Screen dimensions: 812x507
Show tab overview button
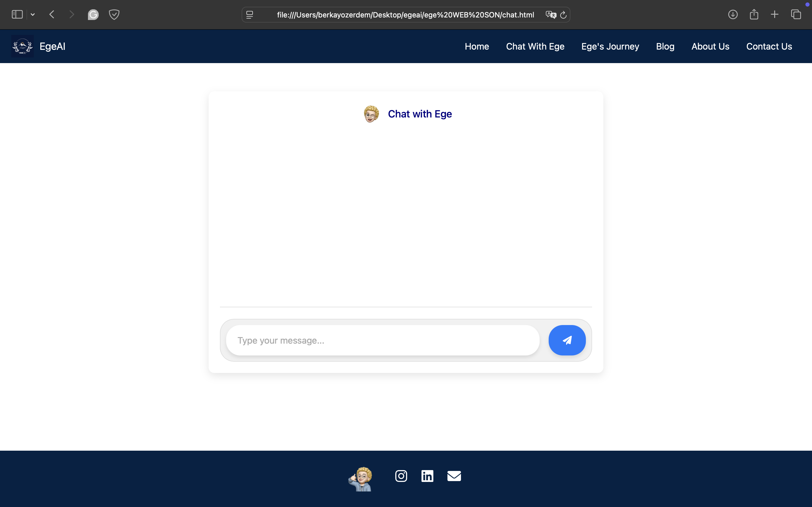(x=796, y=14)
